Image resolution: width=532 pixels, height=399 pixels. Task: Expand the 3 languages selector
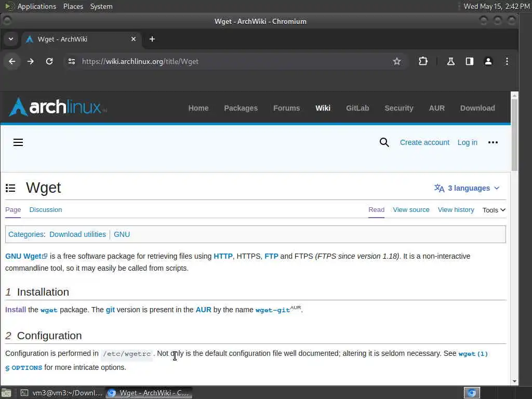pyautogui.click(x=467, y=188)
